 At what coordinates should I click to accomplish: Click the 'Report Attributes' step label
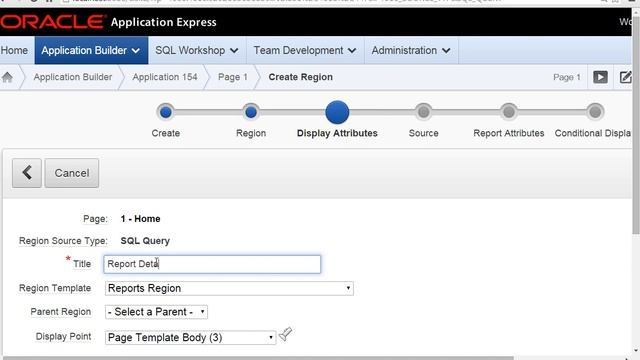(x=509, y=133)
